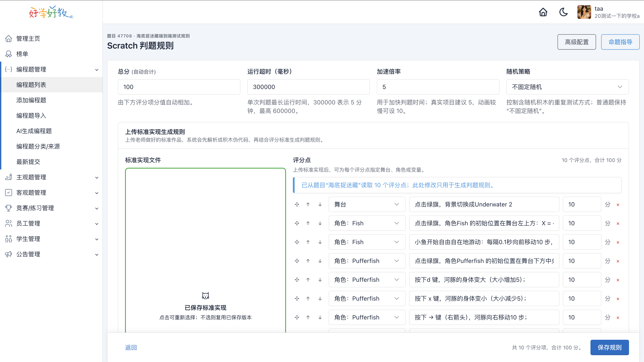Move the 舞台 scoring row down
The width and height of the screenshot is (644, 362).
320,204
